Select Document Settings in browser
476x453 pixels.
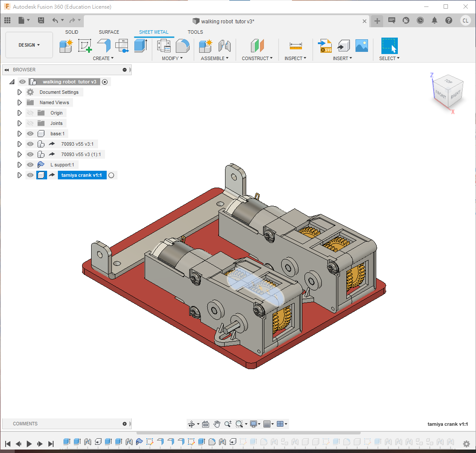point(59,92)
